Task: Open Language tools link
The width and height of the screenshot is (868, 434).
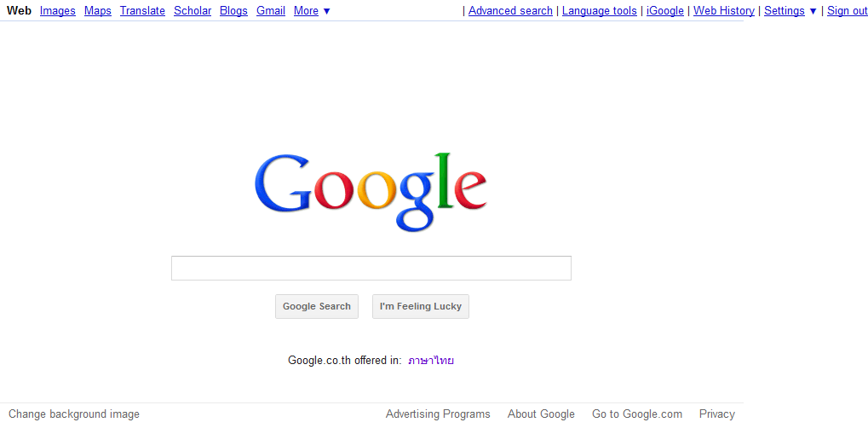Action: 600,10
